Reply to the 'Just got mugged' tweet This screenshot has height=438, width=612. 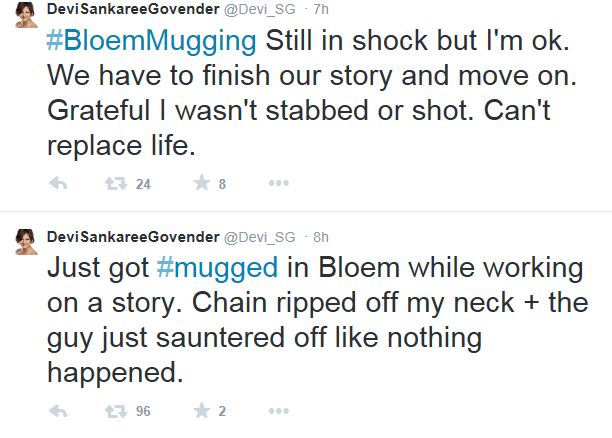[x=58, y=411]
